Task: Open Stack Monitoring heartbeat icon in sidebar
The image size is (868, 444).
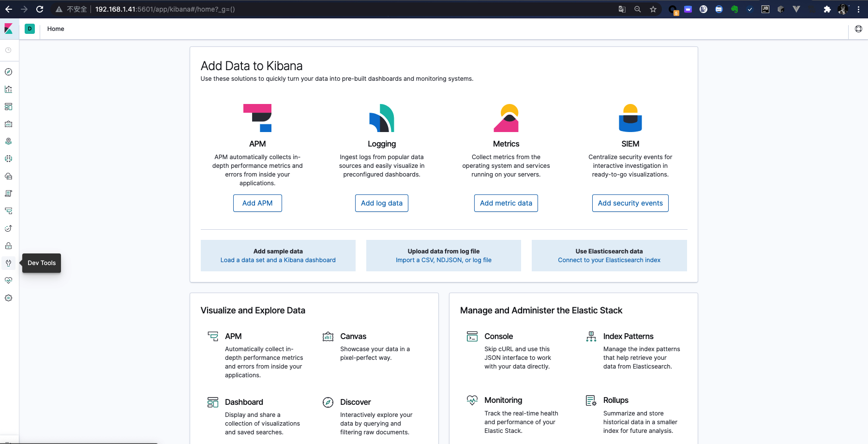Action: coord(8,281)
